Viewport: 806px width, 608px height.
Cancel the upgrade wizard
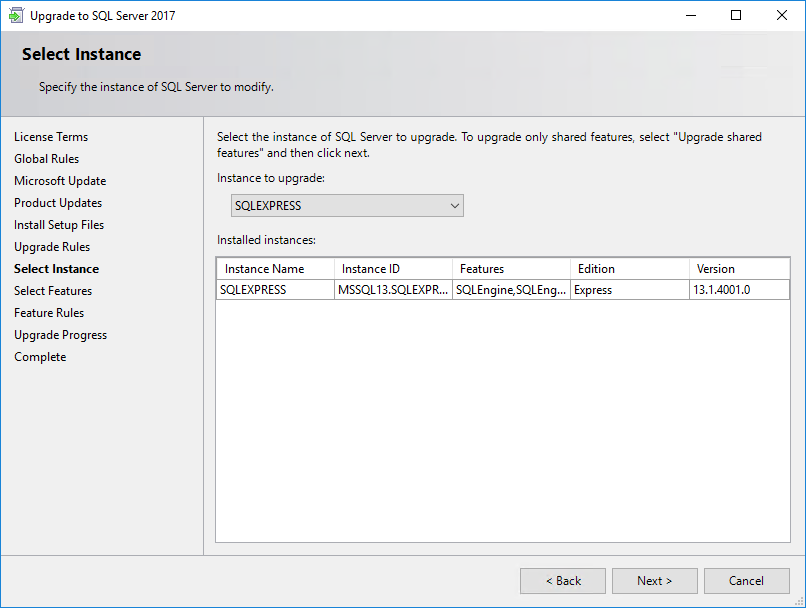pyautogui.click(x=746, y=581)
